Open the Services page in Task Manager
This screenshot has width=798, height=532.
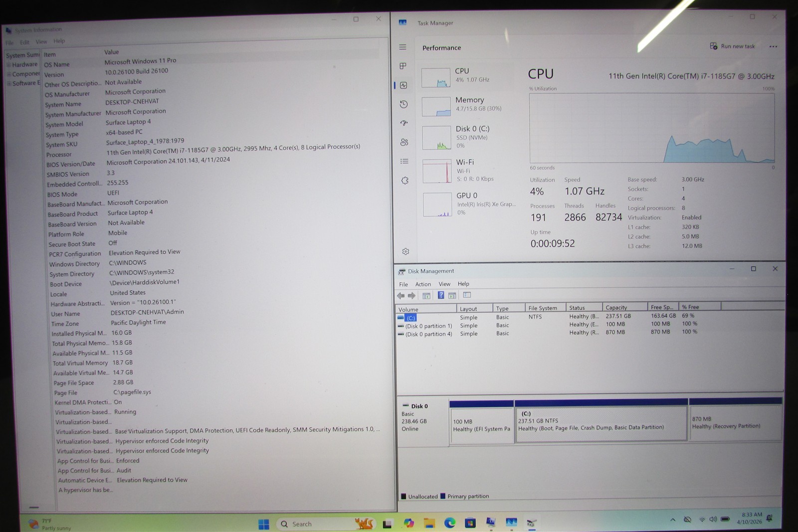coord(405,180)
